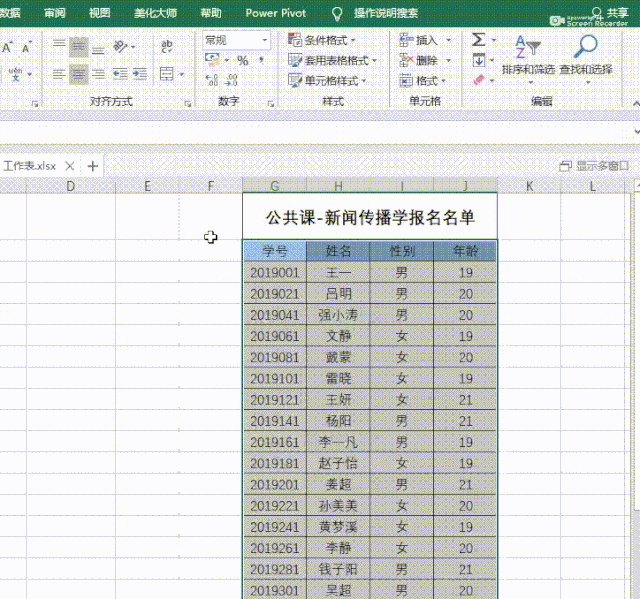Toggle wrap text (ab icon)

(167, 47)
